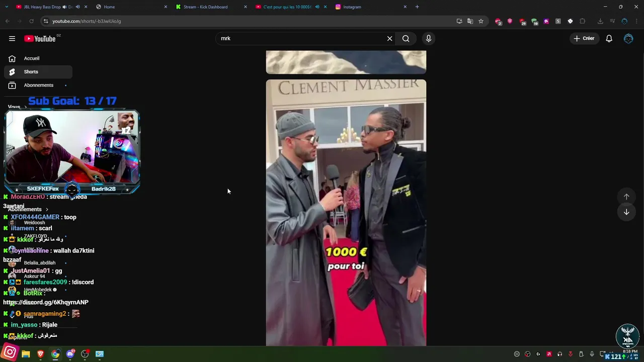Click the microphone icon in system tray
The image size is (644, 362).
point(592,354)
